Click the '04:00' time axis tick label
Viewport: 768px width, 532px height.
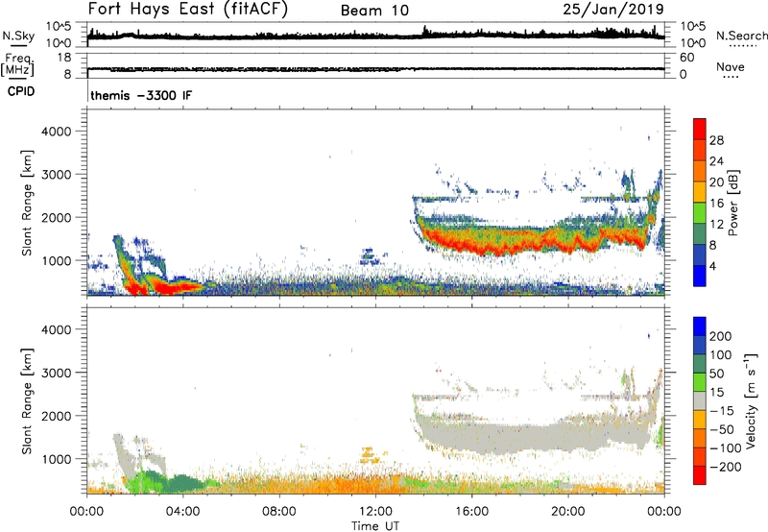182,512
